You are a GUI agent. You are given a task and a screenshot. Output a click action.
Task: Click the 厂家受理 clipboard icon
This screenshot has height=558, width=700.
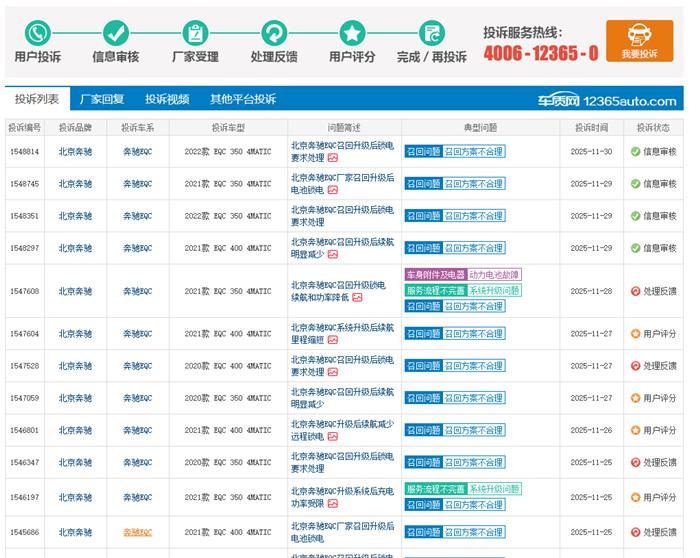[195, 33]
